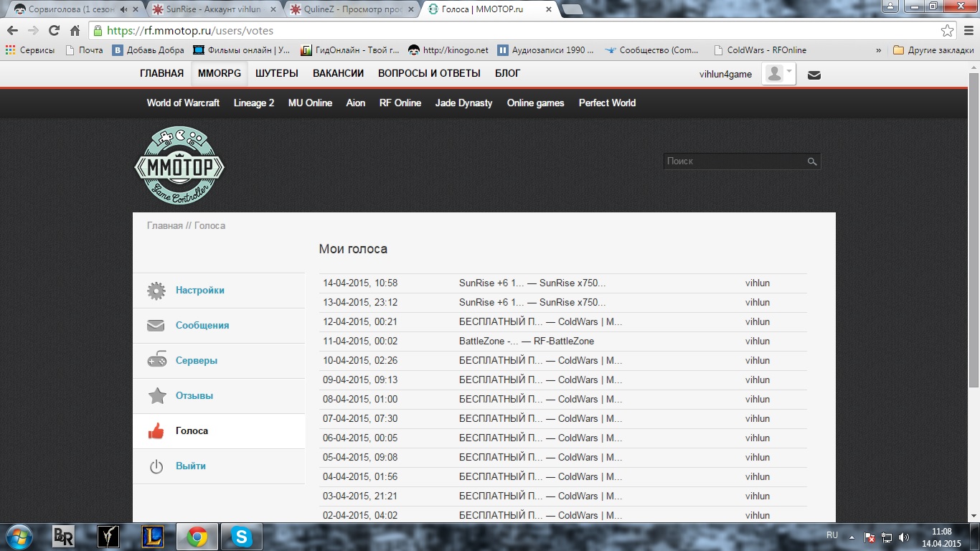Open ColdWars - RFOnline bookmark
The height and width of the screenshot is (551, 980).
760,50
